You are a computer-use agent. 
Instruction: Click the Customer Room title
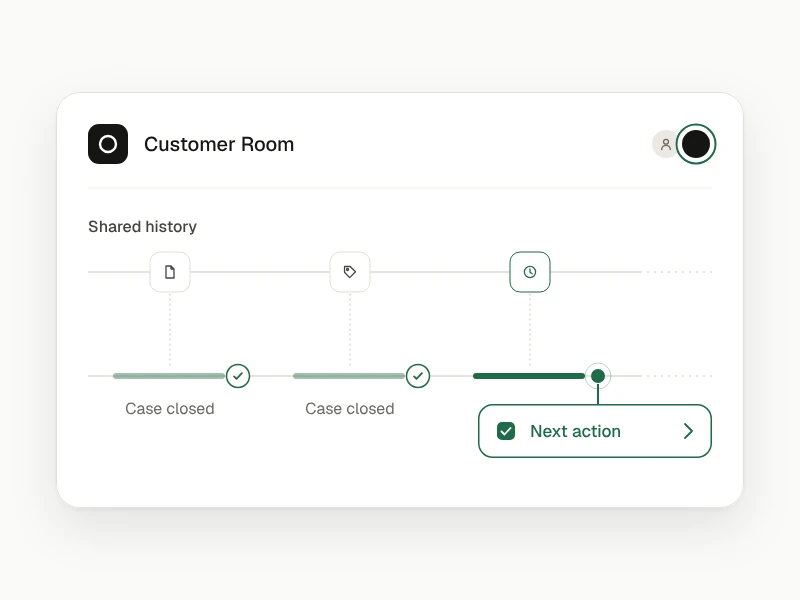[x=219, y=144]
